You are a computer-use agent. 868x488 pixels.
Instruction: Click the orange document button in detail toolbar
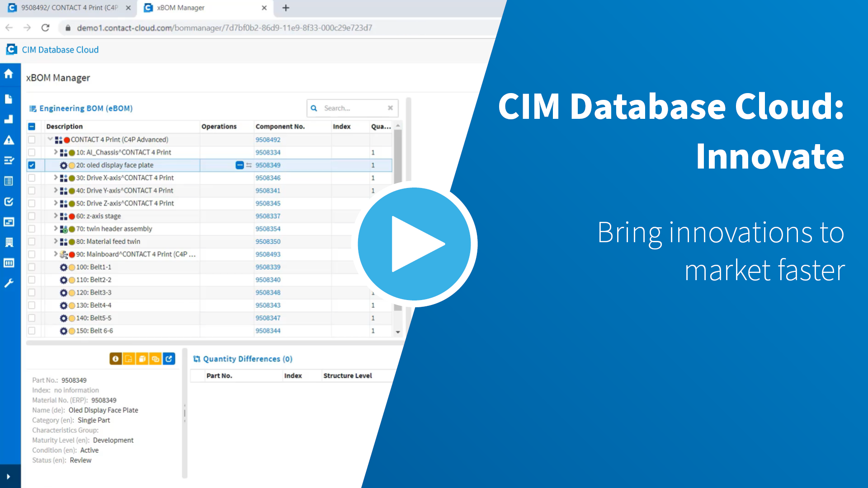point(129,359)
